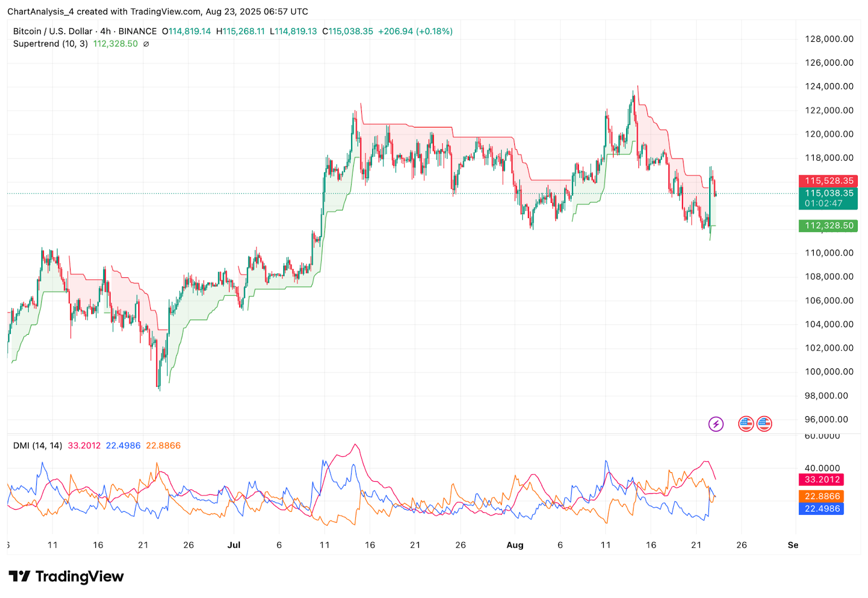Viewport: 868px width, 598px height.
Task: Click the ChartAnalysis_4 TradingView.com attribution text
Action: tap(157, 11)
